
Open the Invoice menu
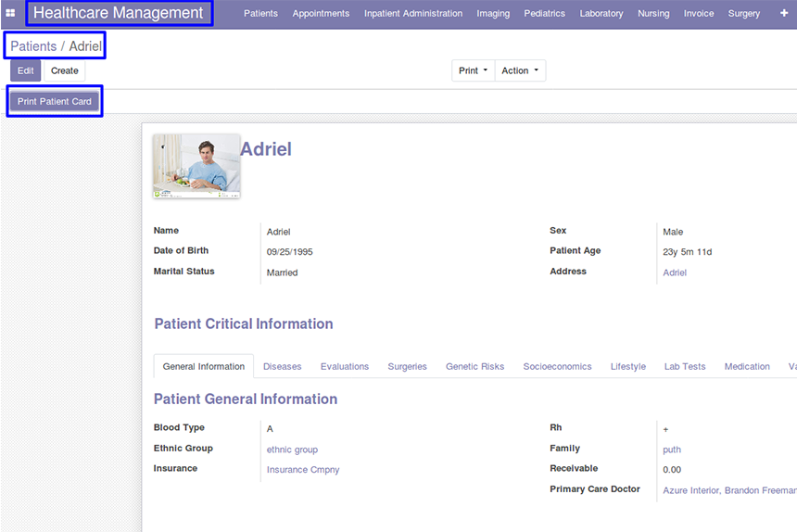pyautogui.click(x=699, y=14)
